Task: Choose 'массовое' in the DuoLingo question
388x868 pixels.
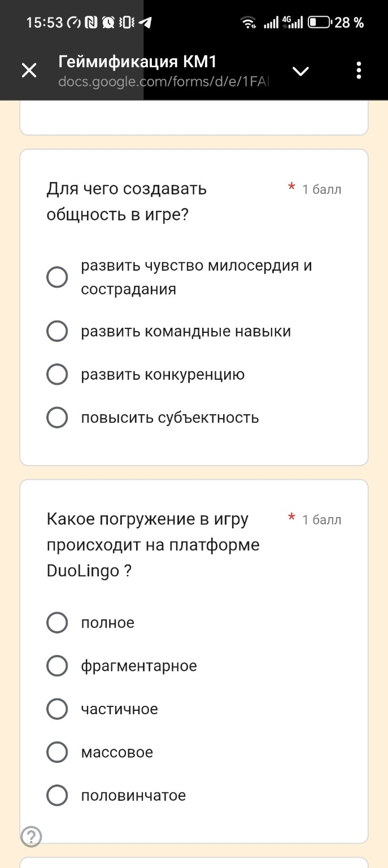Action: pos(57,752)
